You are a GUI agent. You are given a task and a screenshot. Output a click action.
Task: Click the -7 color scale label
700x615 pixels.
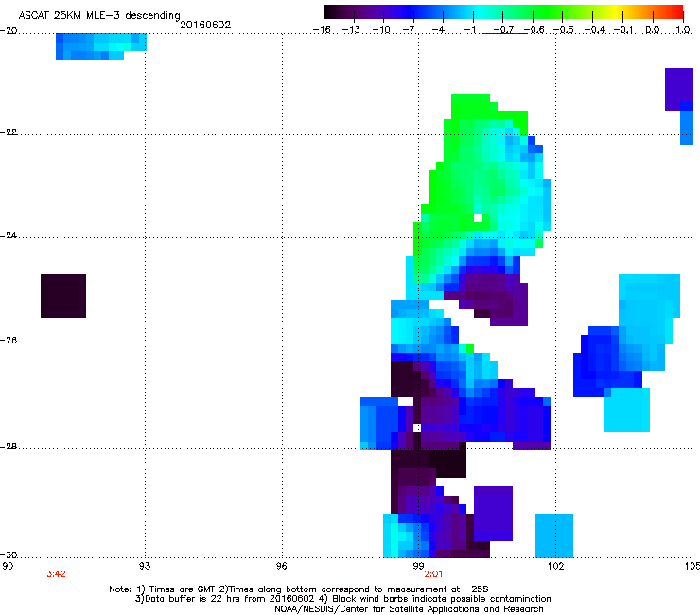click(x=411, y=30)
